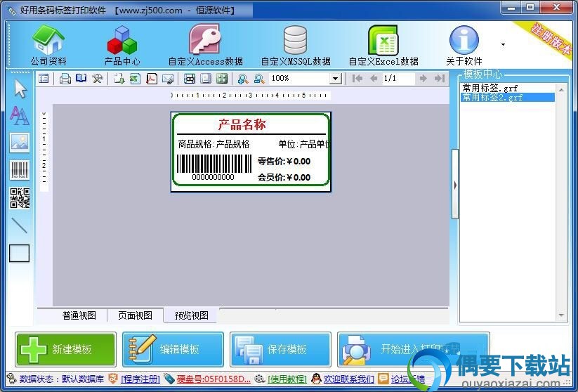The width and height of the screenshot is (578, 392).
Task: Click the 编辑模板 button
Action: (x=173, y=349)
